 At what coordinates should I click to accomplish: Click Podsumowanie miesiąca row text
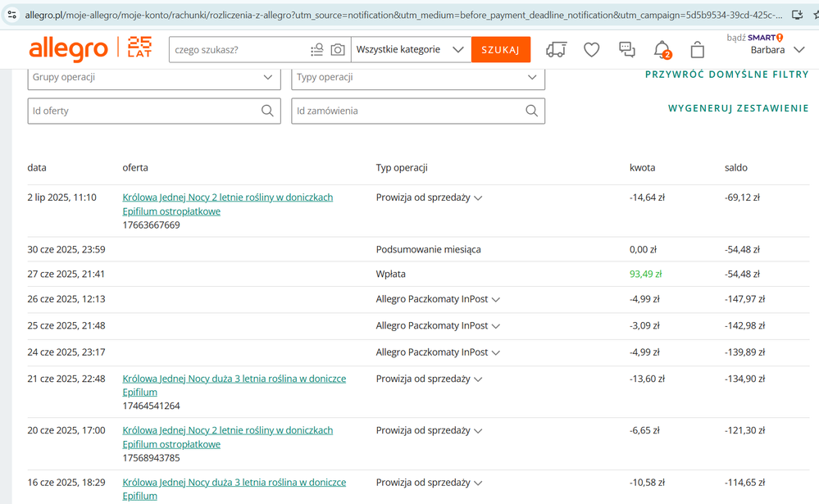pyautogui.click(x=428, y=250)
